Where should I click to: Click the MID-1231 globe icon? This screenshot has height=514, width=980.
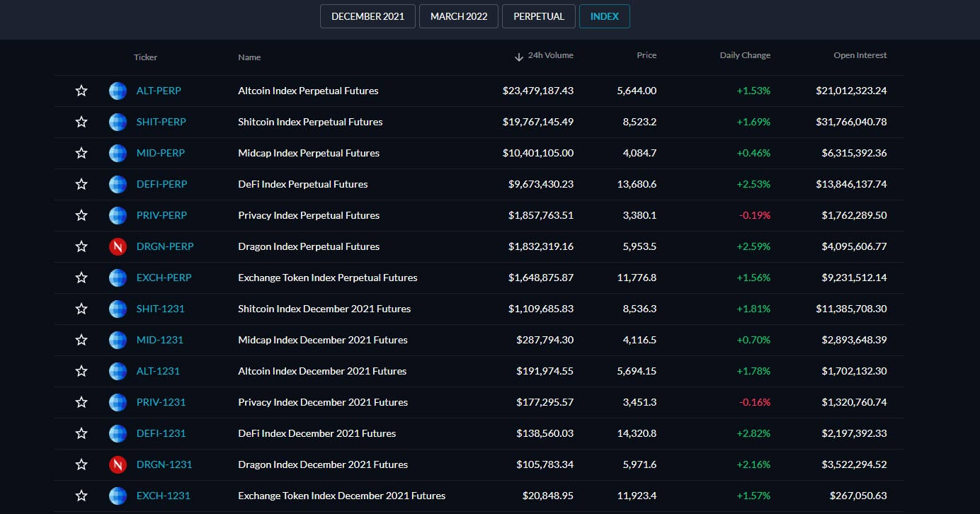(x=118, y=340)
